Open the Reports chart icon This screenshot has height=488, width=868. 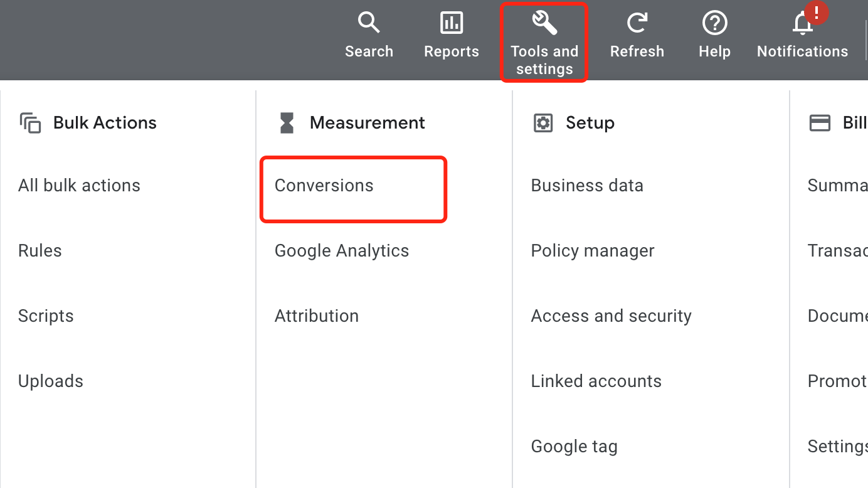coord(451,24)
